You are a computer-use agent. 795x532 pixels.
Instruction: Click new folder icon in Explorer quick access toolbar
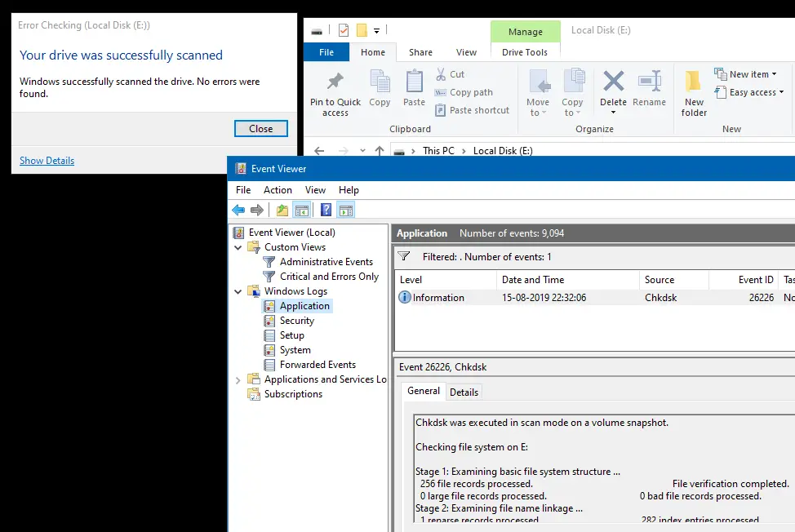pos(362,30)
